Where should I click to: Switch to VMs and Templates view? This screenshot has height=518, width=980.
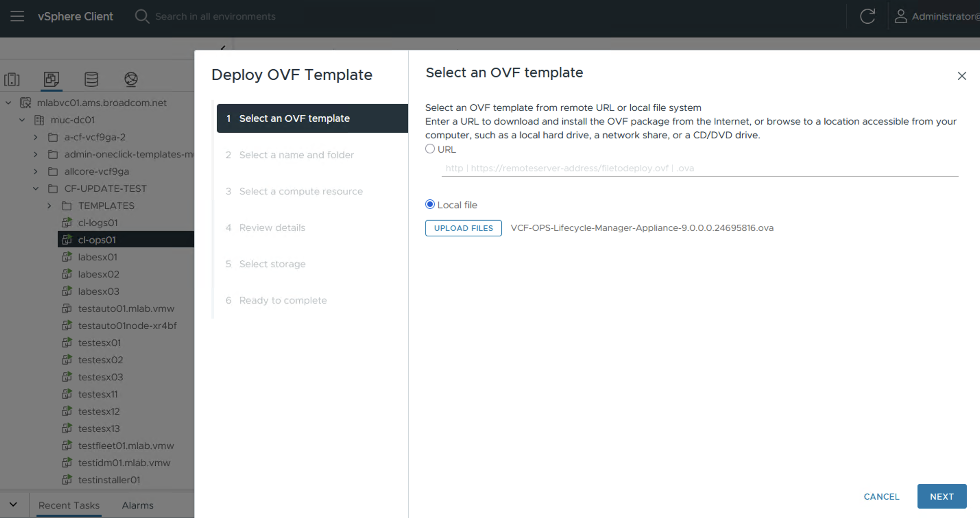(51, 79)
